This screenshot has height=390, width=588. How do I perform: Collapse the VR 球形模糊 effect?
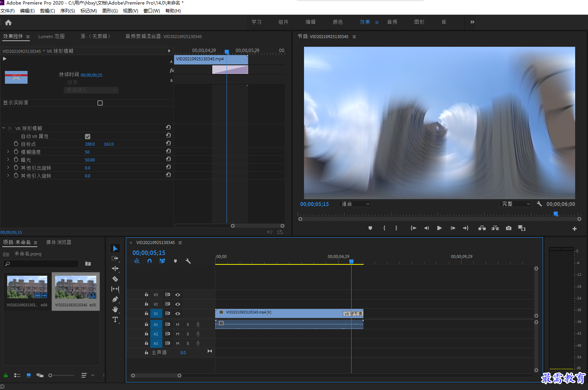tap(3, 128)
